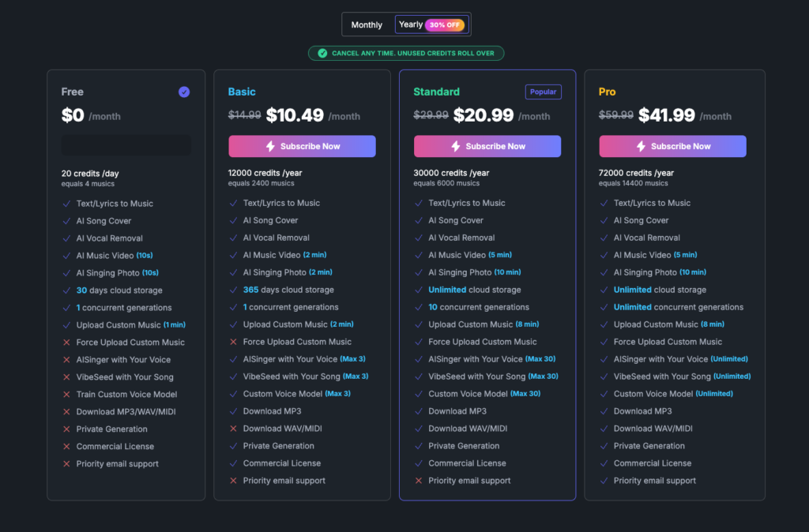This screenshot has width=809, height=532.
Task: Click the Popular badge on Standard
Action: click(544, 92)
